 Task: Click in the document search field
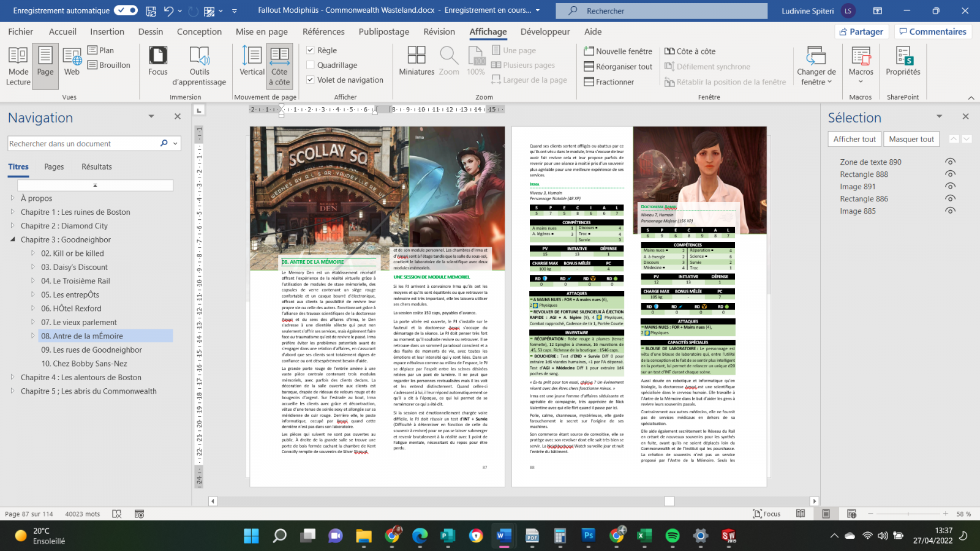point(83,143)
